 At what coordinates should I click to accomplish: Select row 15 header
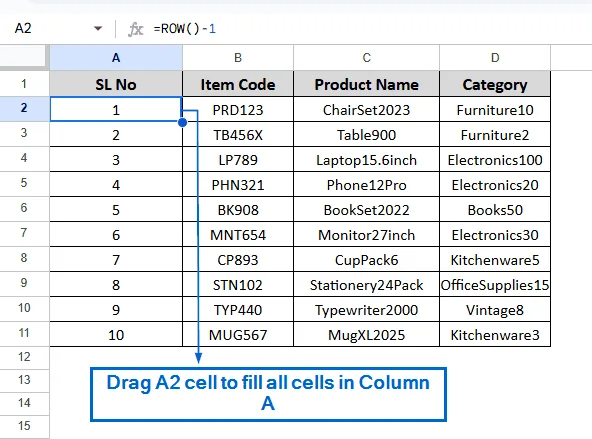pos(24,426)
